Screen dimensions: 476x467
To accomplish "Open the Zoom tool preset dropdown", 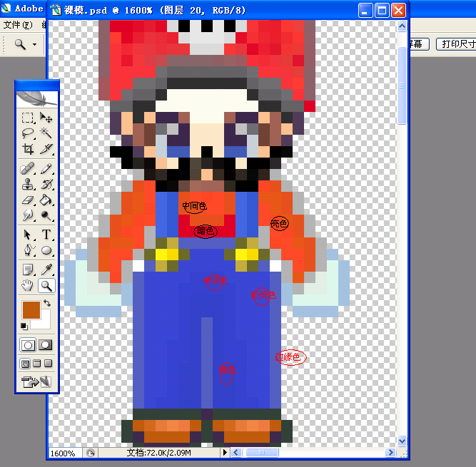I will (34, 45).
